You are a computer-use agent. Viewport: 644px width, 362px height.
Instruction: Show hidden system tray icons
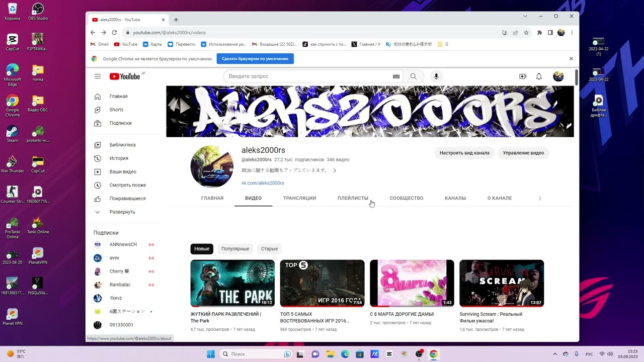point(555,354)
